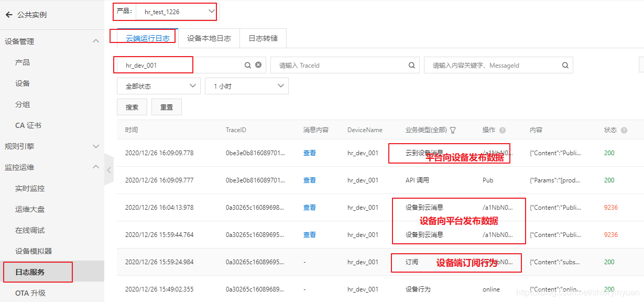Click status 9236 in the 16:04:13.978 row
Screen dimensions: 644x302
click(611, 208)
